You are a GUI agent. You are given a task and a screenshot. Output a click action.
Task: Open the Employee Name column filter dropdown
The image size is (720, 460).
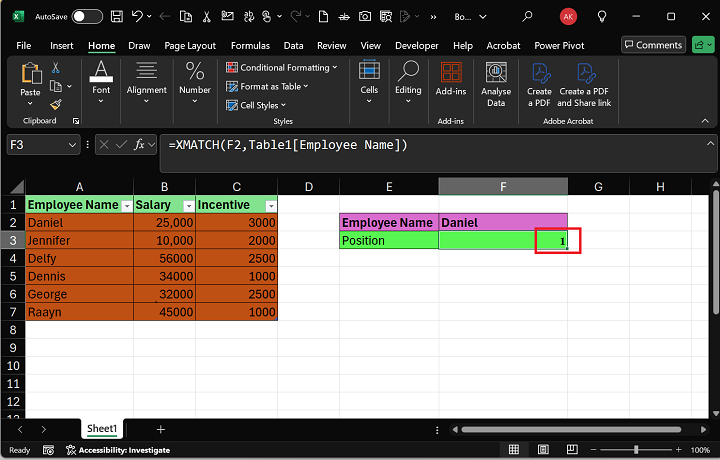[127, 206]
